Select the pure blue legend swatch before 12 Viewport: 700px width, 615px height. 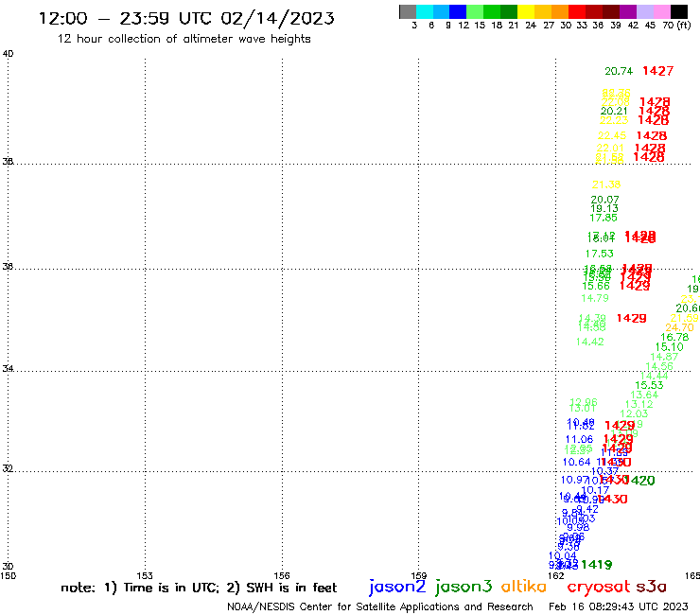pos(458,12)
